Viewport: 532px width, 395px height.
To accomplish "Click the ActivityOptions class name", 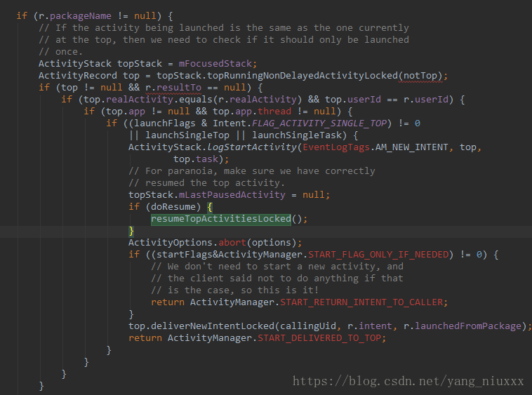I will pyautogui.click(x=171, y=243).
